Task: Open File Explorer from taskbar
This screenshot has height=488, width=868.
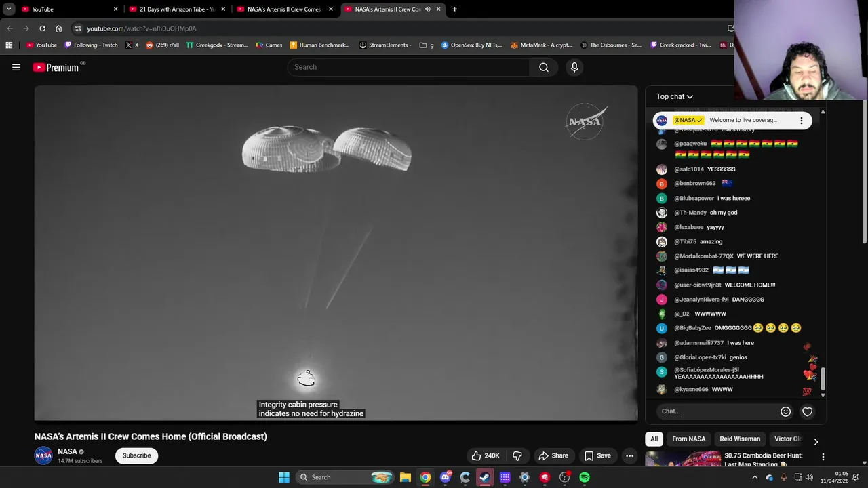Action: [405, 477]
